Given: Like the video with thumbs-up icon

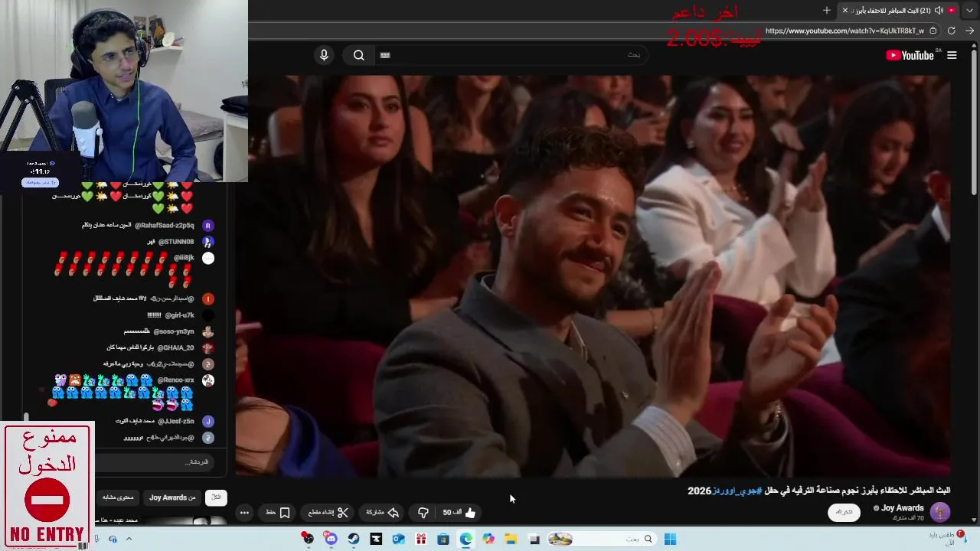Looking at the screenshot, I should coord(459,513).
